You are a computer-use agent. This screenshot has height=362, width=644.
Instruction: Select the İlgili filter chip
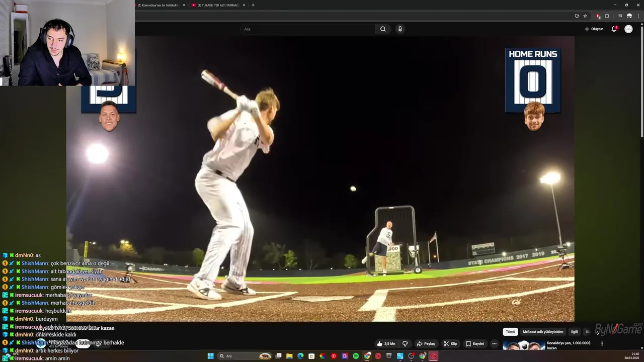[x=574, y=332]
